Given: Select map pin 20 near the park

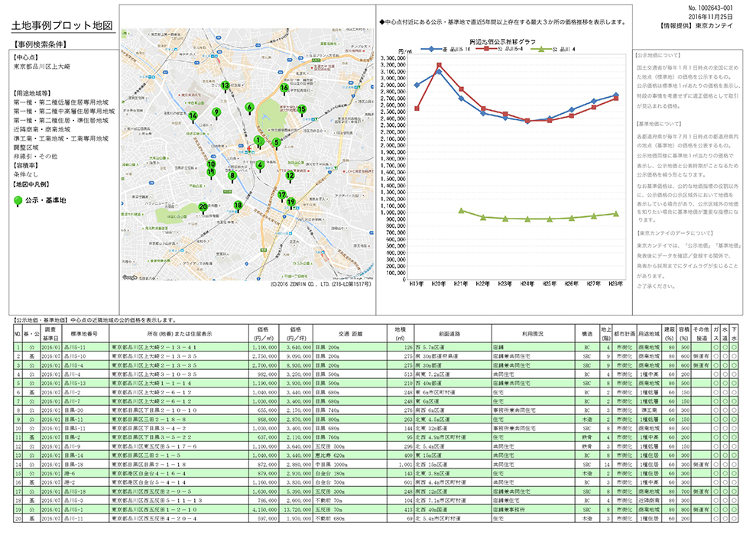Looking at the screenshot, I should (203, 206).
